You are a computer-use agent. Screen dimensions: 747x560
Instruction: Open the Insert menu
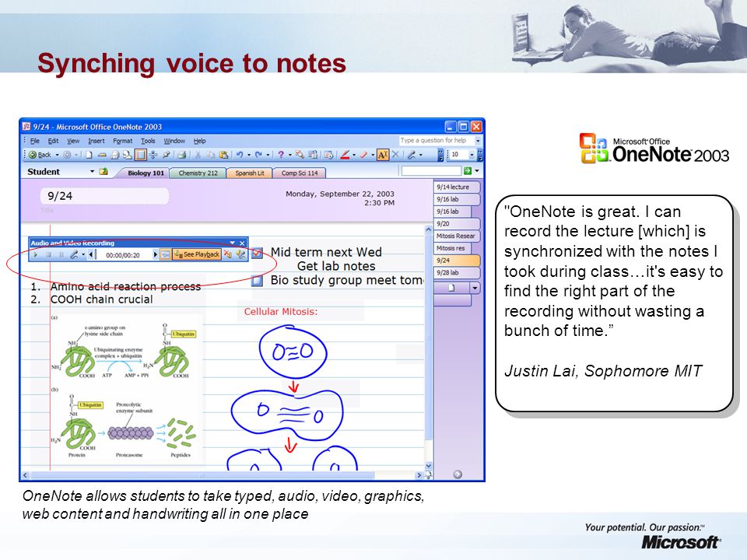click(96, 141)
